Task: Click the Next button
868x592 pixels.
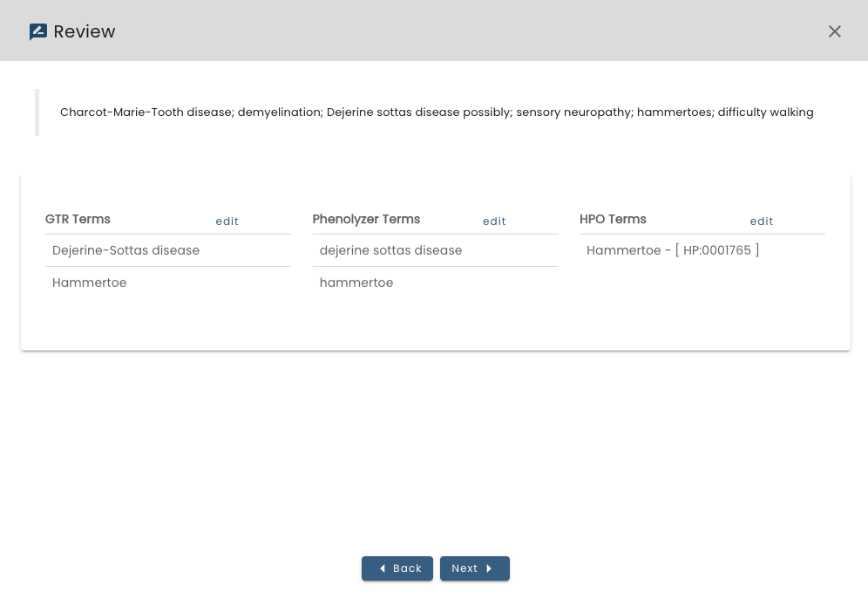Action: click(x=475, y=568)
